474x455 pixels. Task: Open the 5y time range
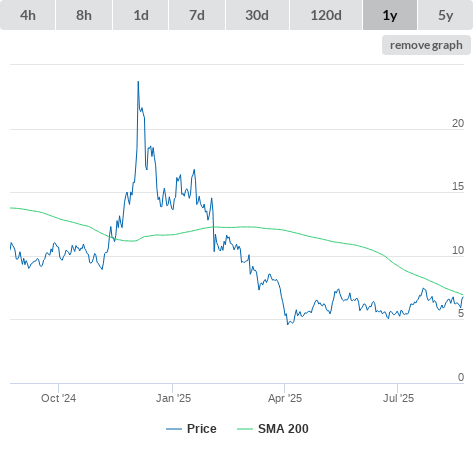[x=445, y=15]
